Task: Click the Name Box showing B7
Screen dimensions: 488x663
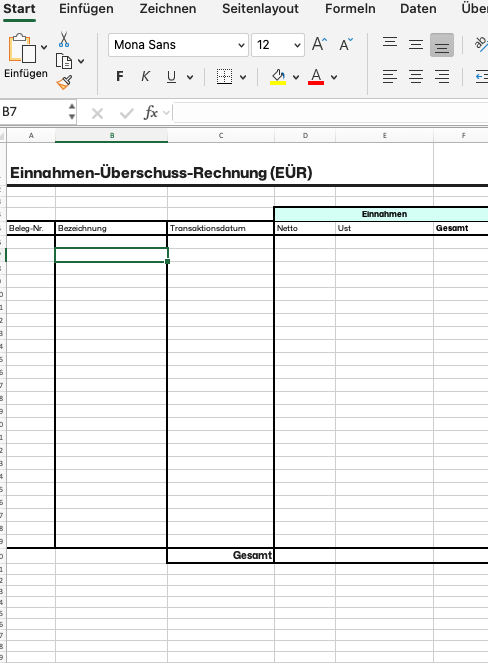Action: pyautogui.click(x=33, y=112)
